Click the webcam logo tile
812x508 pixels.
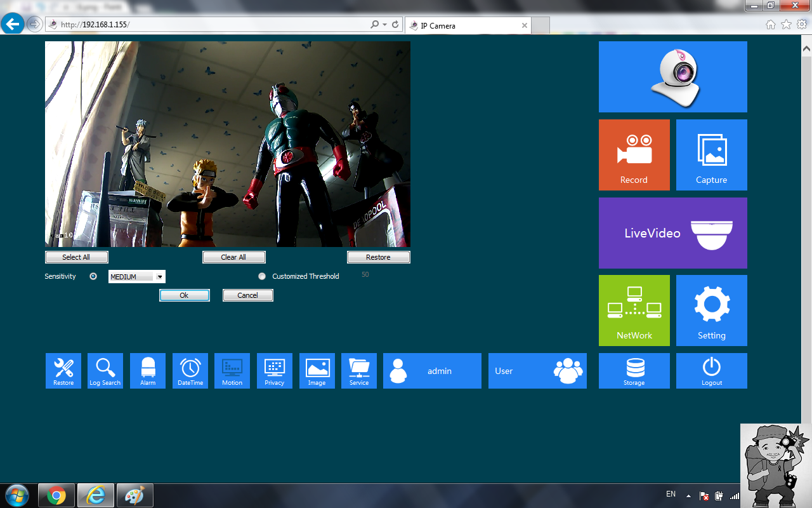673,77
